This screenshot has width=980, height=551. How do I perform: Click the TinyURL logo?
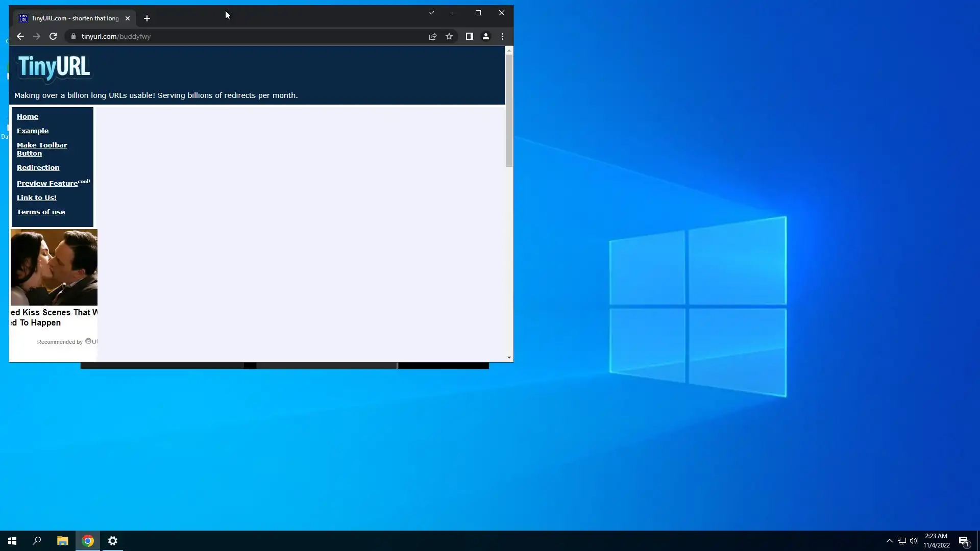54,67
